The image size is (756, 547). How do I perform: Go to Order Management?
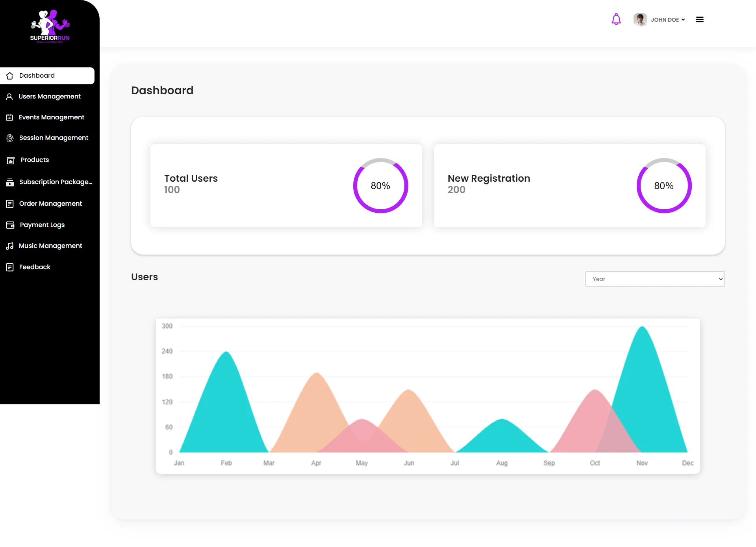[50, 204]
